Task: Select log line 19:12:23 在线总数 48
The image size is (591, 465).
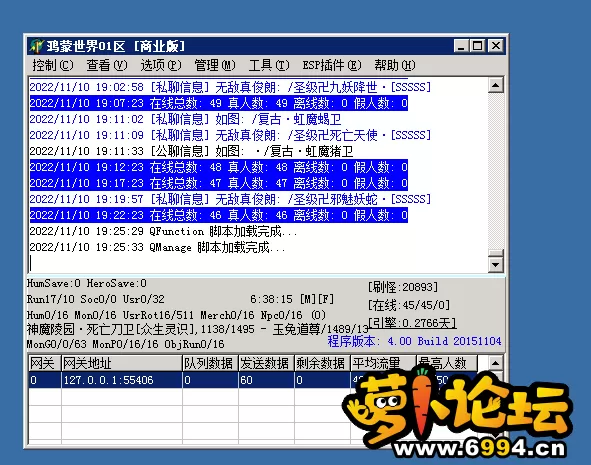Action: (x=219, y=167)
